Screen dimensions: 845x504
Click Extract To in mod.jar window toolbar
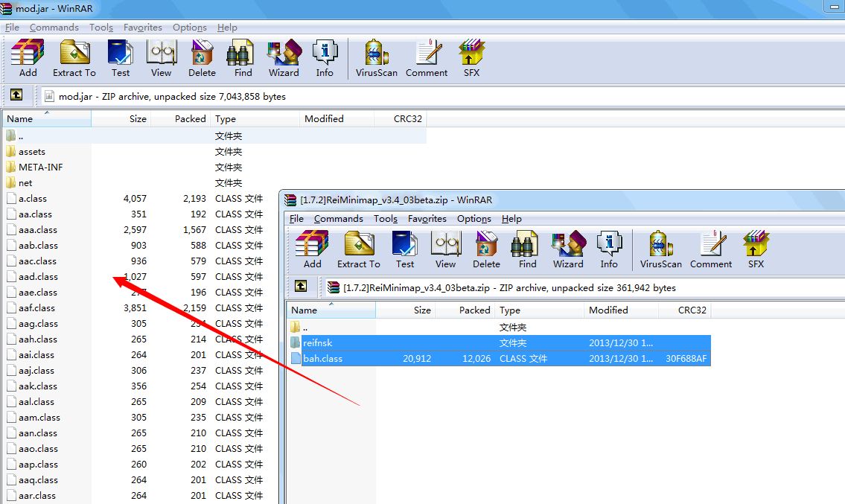click(x=74, y=58)
